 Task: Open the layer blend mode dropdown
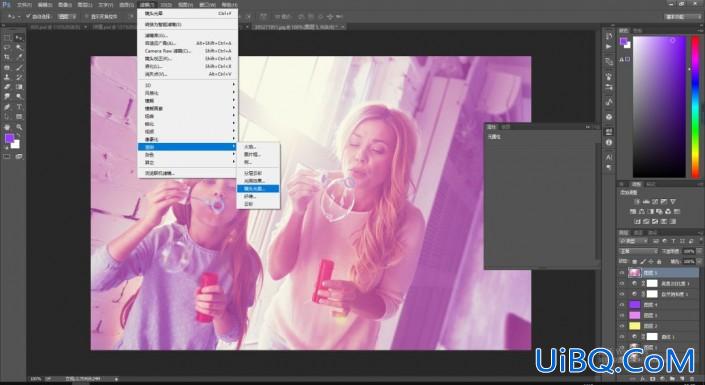638,251
